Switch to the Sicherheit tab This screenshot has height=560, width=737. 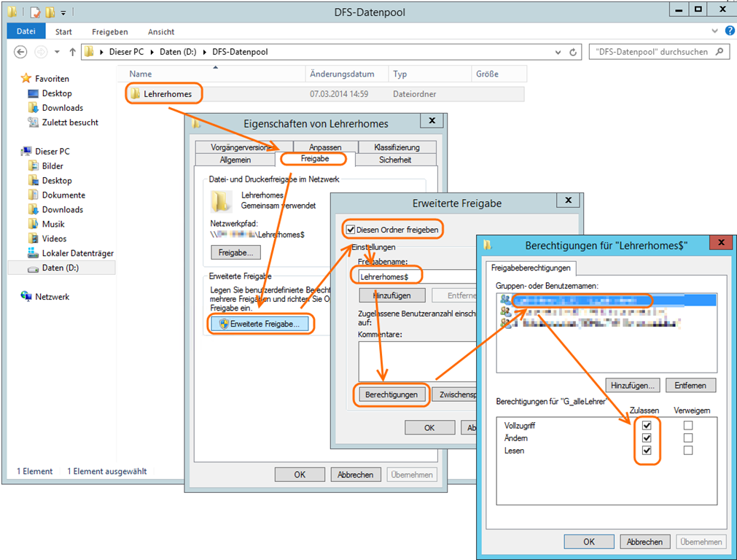394,160
